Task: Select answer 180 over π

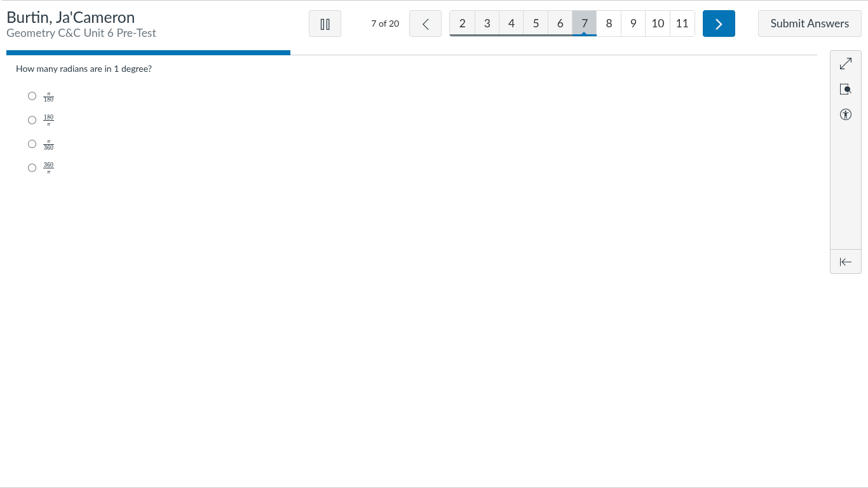Action: pos(32,120)
